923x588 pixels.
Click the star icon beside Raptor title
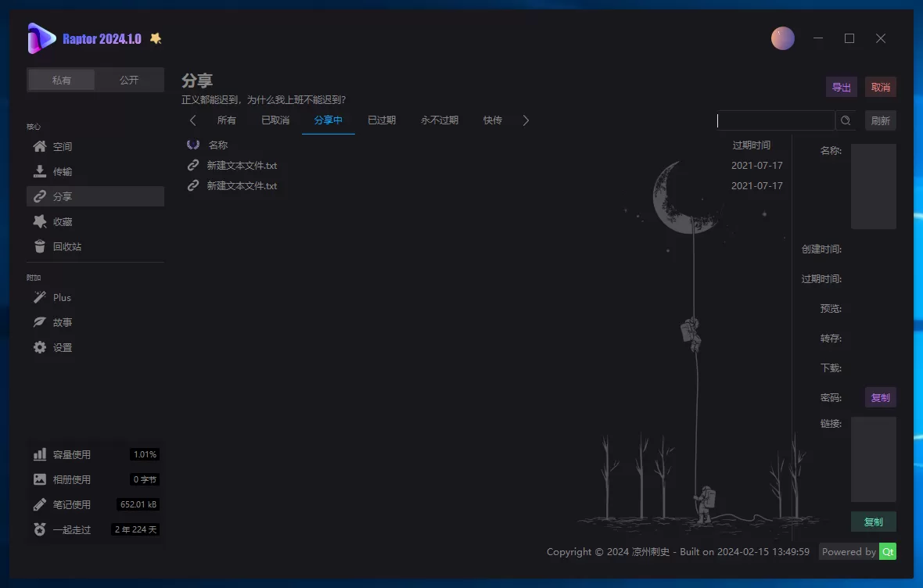pos(156,38)
